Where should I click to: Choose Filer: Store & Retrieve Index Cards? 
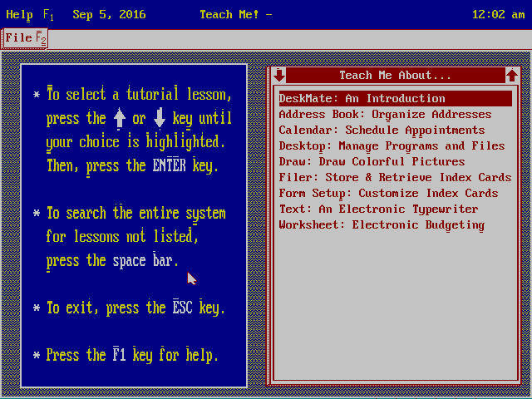point(396,177)
